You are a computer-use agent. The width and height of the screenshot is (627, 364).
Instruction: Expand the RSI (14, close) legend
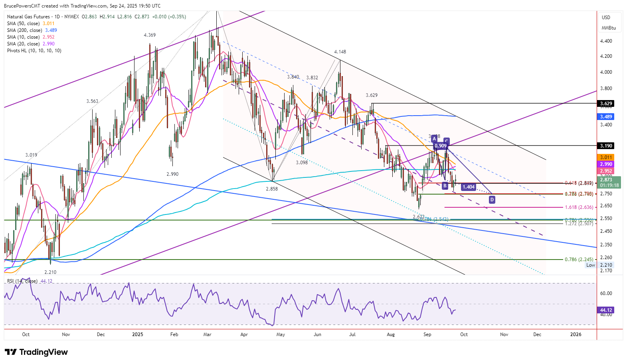pyautogui.click(x=22, y=281)
